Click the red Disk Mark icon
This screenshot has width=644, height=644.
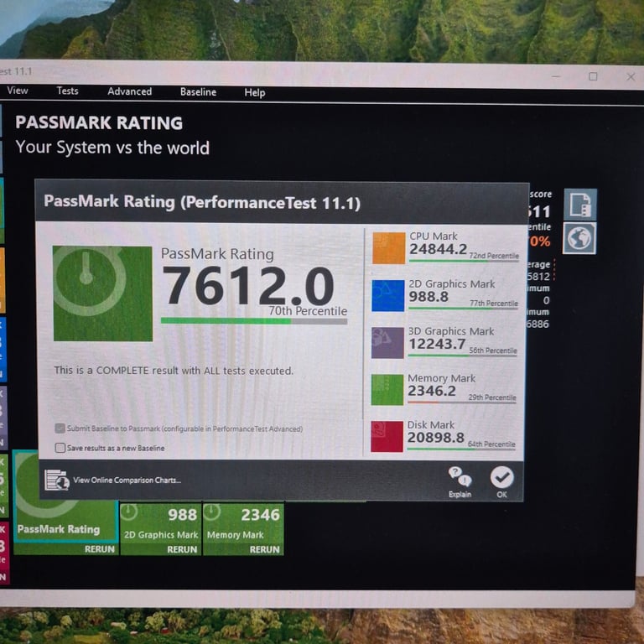(x=387, y=437)
